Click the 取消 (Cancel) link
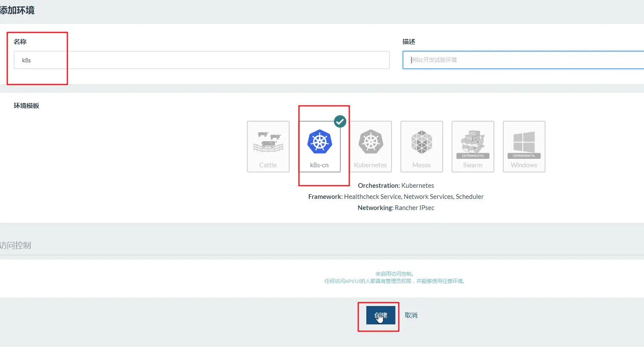Image resolution: width=644 pixels, height=347 pixels. tap(411, 315)
